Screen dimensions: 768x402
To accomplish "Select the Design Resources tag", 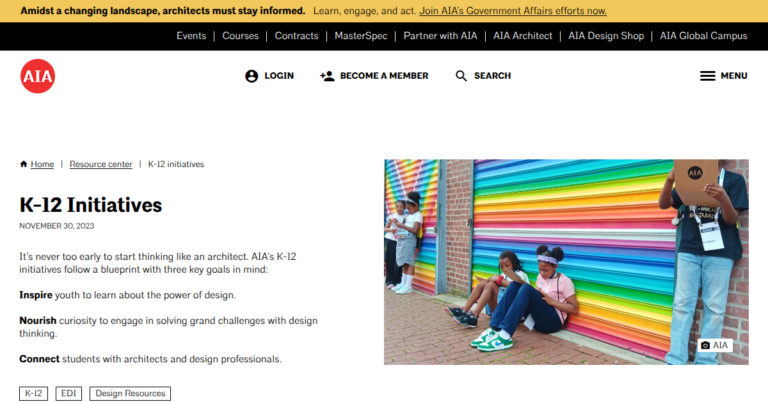I will coord(130,394).
